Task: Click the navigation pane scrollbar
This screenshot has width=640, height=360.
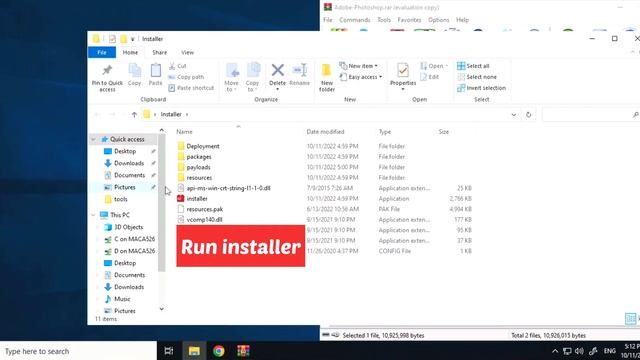Action: [x=162, y=203]
